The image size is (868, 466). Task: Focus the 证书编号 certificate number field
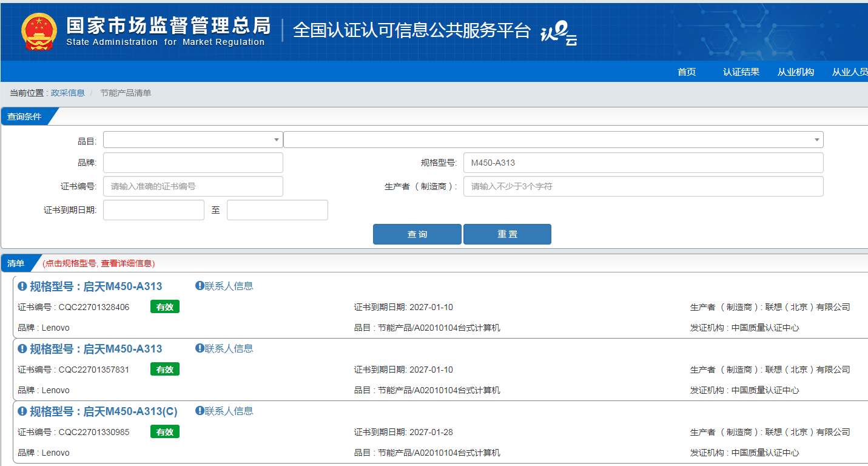pyautogui.click(x=193, y=186)
